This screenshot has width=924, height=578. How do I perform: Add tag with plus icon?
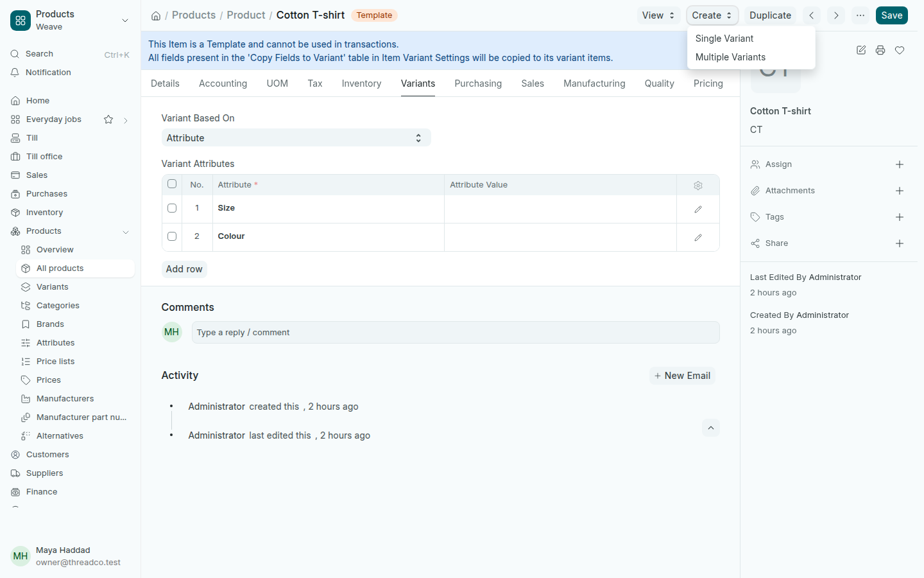pos(900,217)
